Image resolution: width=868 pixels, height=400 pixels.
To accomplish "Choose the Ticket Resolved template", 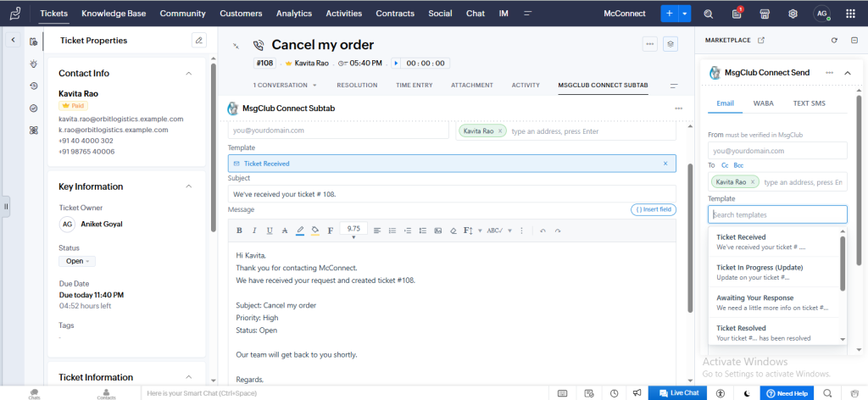I will (x=774, y=332).
